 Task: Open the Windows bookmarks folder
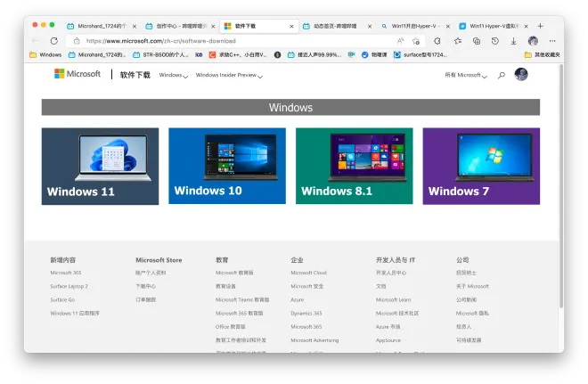coord(45,54)
